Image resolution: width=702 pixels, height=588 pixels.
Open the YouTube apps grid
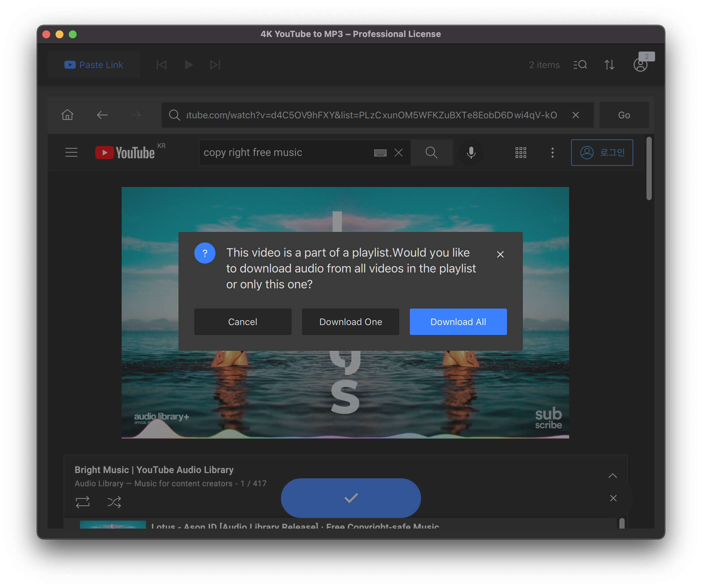(x=521, y=152)
